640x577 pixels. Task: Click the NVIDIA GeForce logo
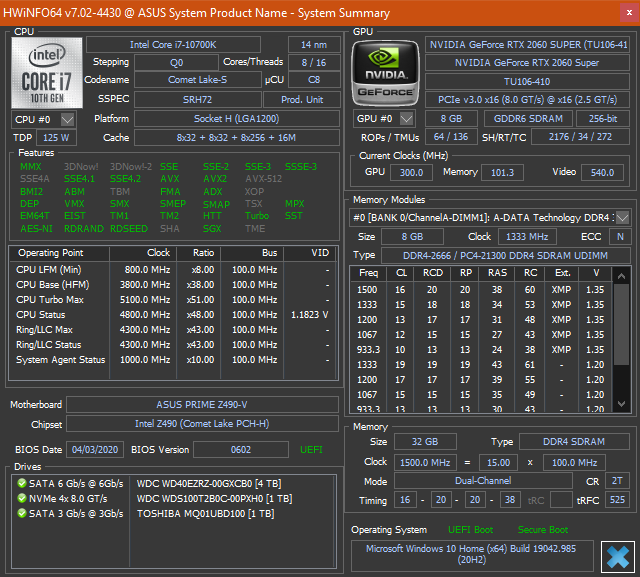385,73
